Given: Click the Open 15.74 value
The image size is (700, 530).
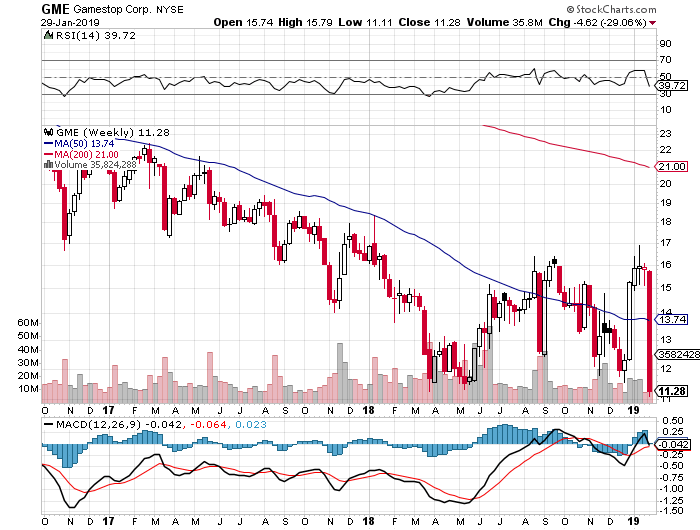Looking at the screenshot, I should (x=243, y=22).
